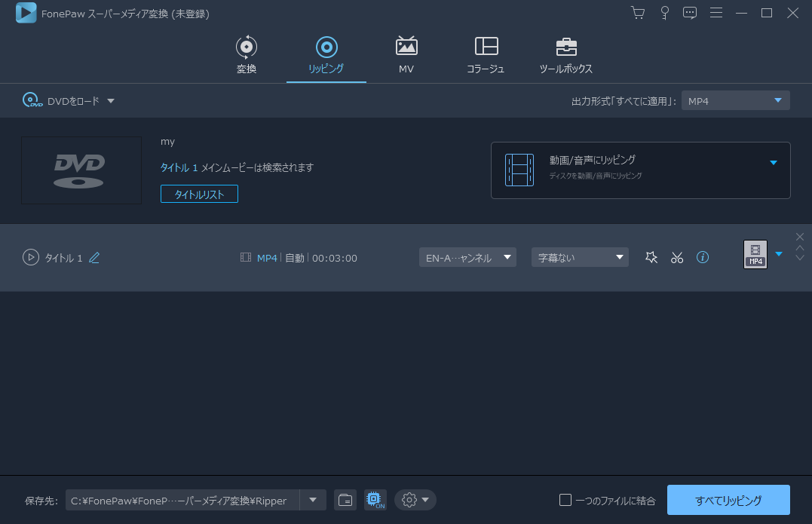Open the output folder icon
This screenshot has width=812, height=524.
(x=345, y=500)
